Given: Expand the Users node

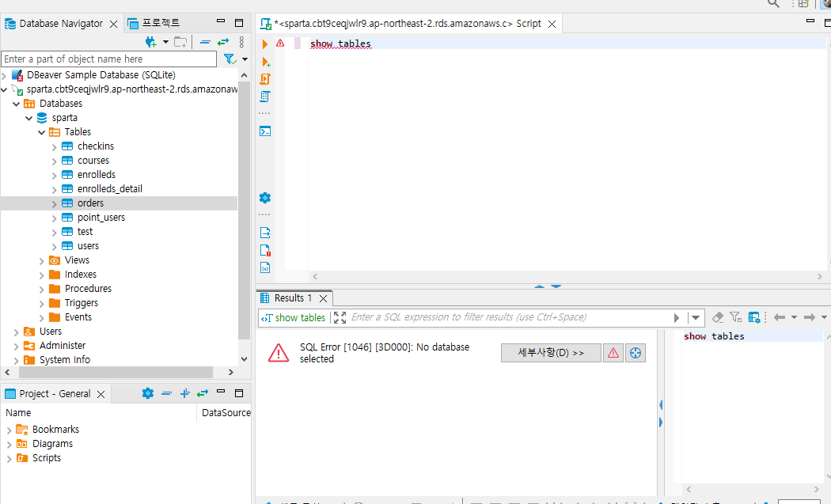Looking at the screenshot, I should pyautogui.click(x=17, y=332).
